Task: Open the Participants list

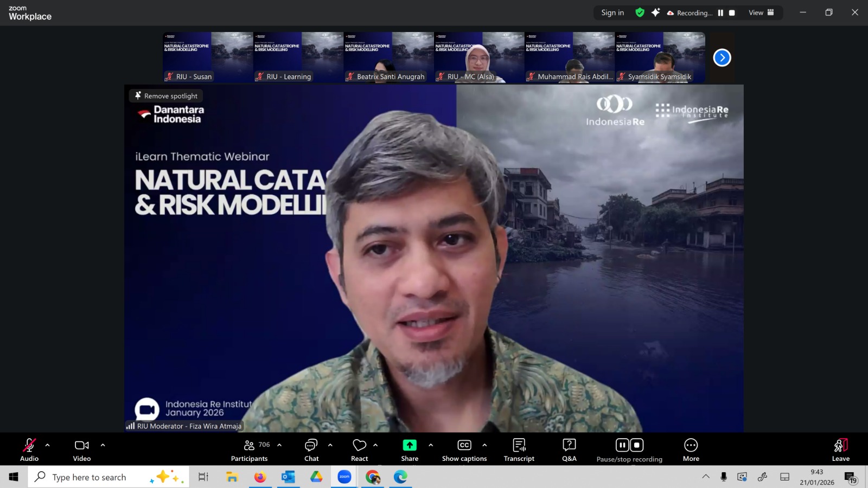Action: 250,450
